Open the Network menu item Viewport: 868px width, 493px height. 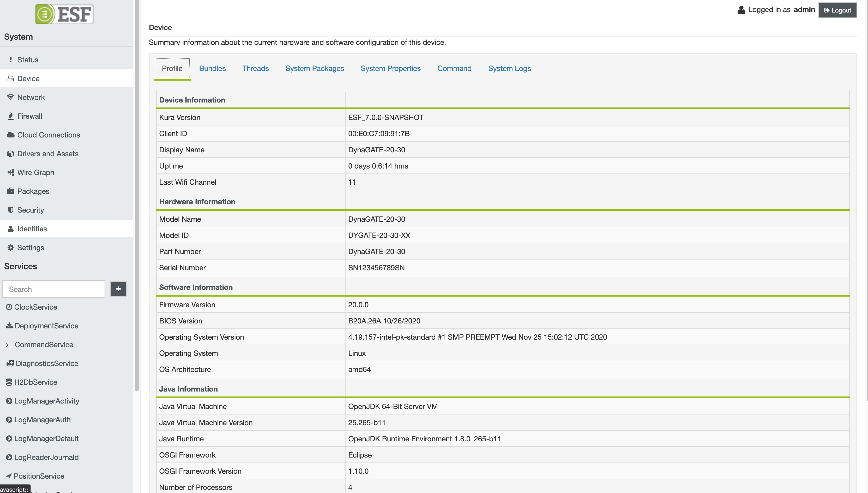tap(31, 97)
